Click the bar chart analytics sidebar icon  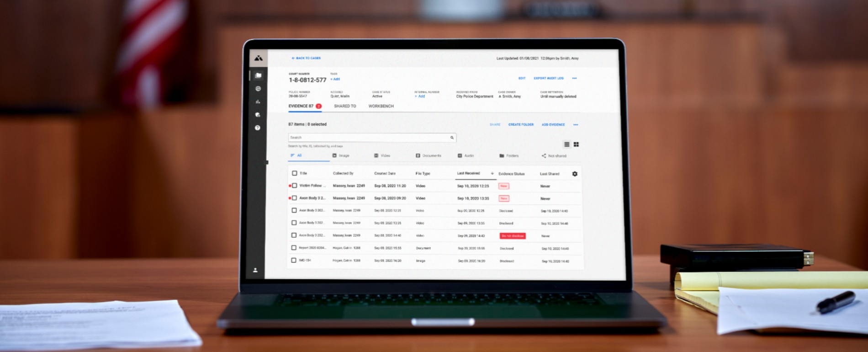tap(258, 101)
